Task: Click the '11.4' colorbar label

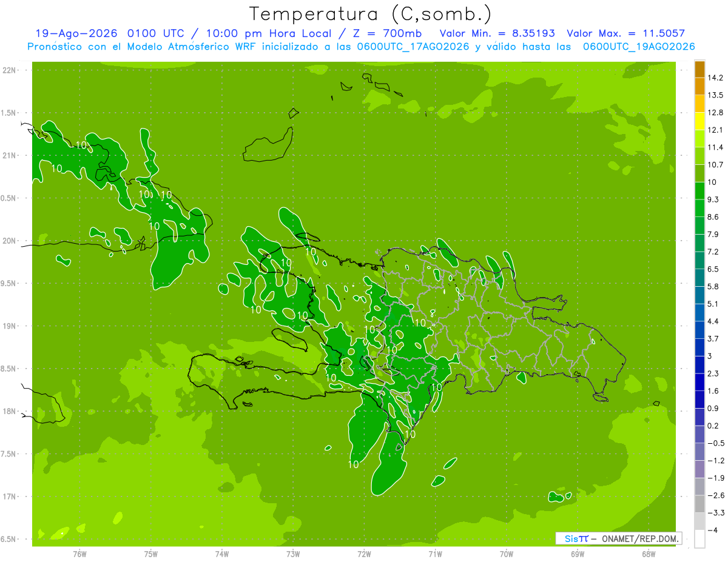Action: coord(715,147)
